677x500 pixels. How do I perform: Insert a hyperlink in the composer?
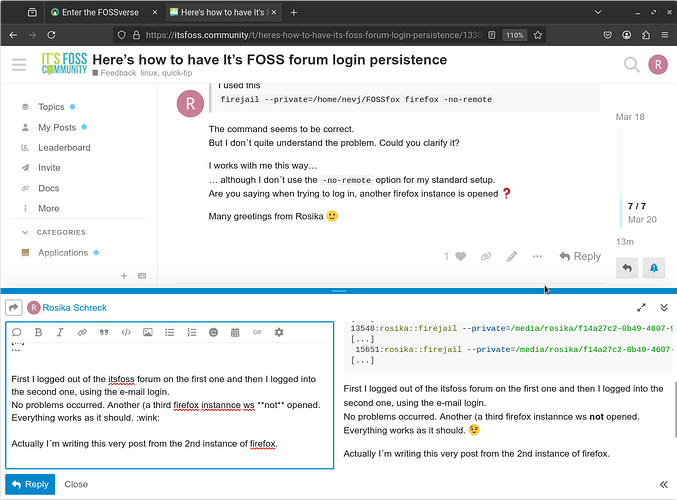coord(82,332)
